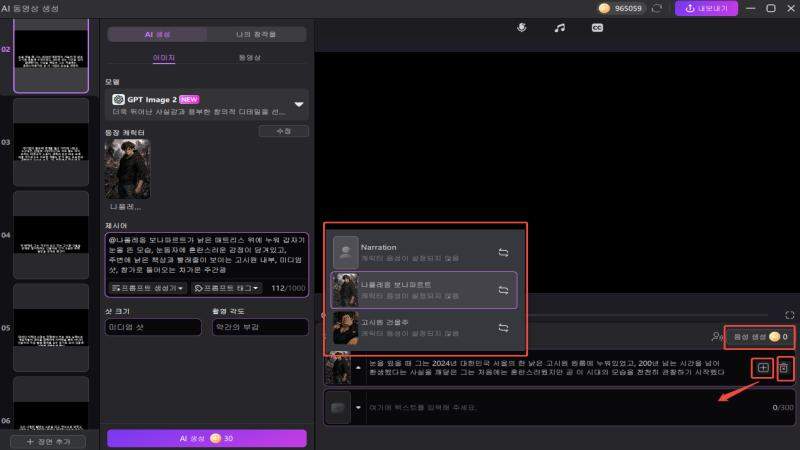The width and height of the screenshot is (800, 450).
Task: Click the blank speaker avatar in empty line
Action: click(338, 408)
